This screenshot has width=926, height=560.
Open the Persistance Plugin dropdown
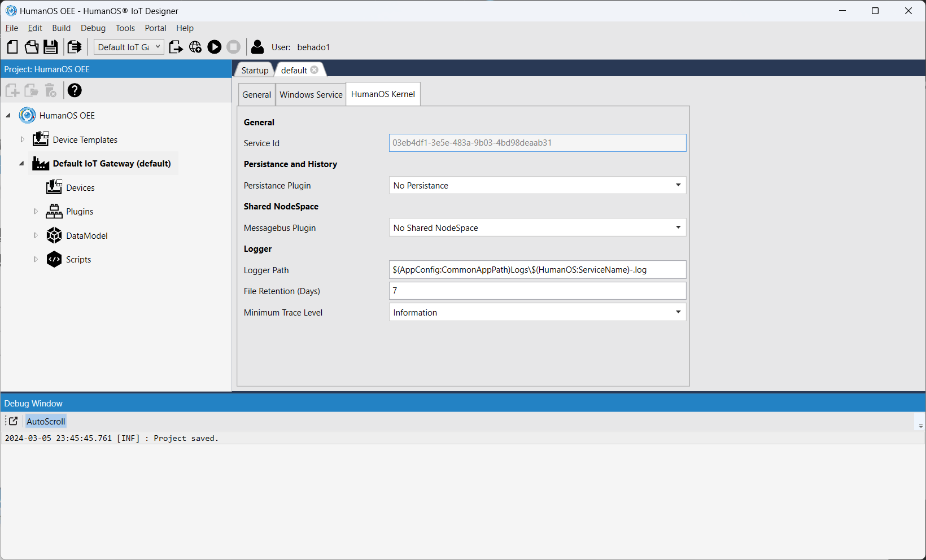(x=538, y=185)
